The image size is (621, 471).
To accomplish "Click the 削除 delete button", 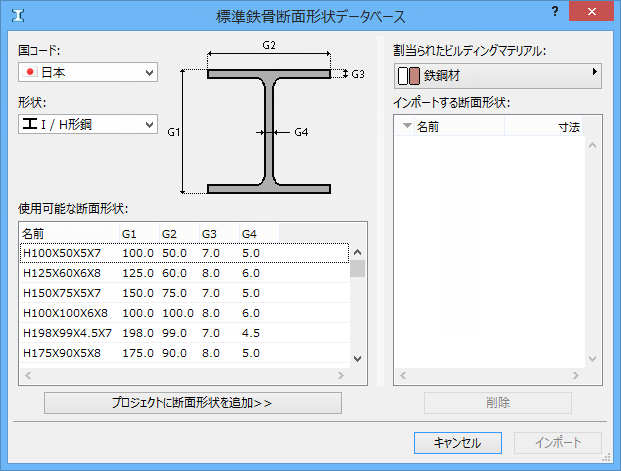I will pos(498,403).
